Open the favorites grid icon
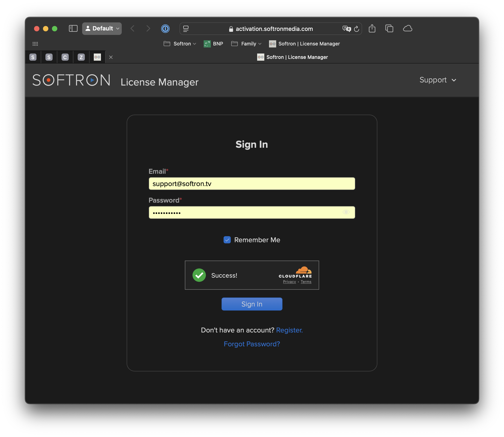The width and height of the screenshot is (504, 437). click(x=35, y=44)
